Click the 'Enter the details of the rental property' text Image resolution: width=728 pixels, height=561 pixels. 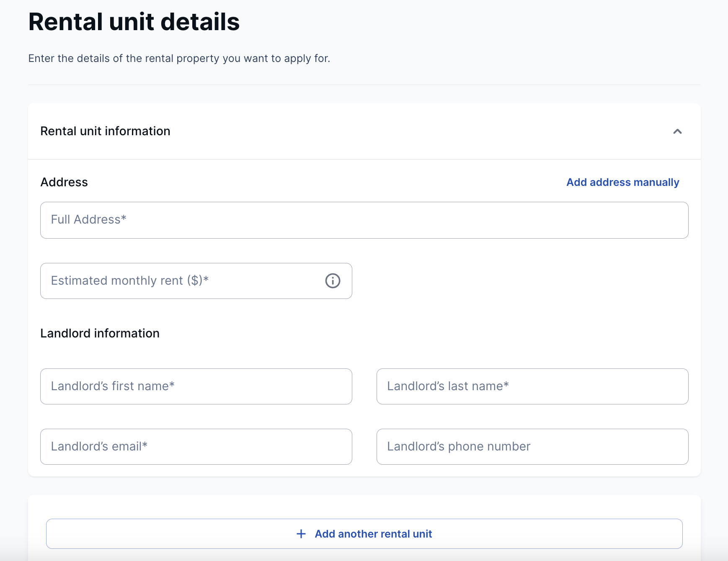coord(179,58)
